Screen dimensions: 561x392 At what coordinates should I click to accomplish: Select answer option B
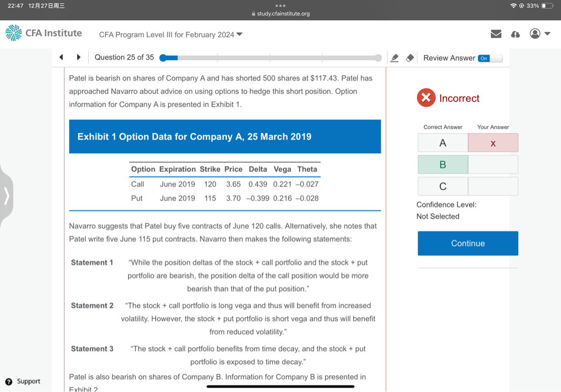pyautogui.click(x=443, y=164)
